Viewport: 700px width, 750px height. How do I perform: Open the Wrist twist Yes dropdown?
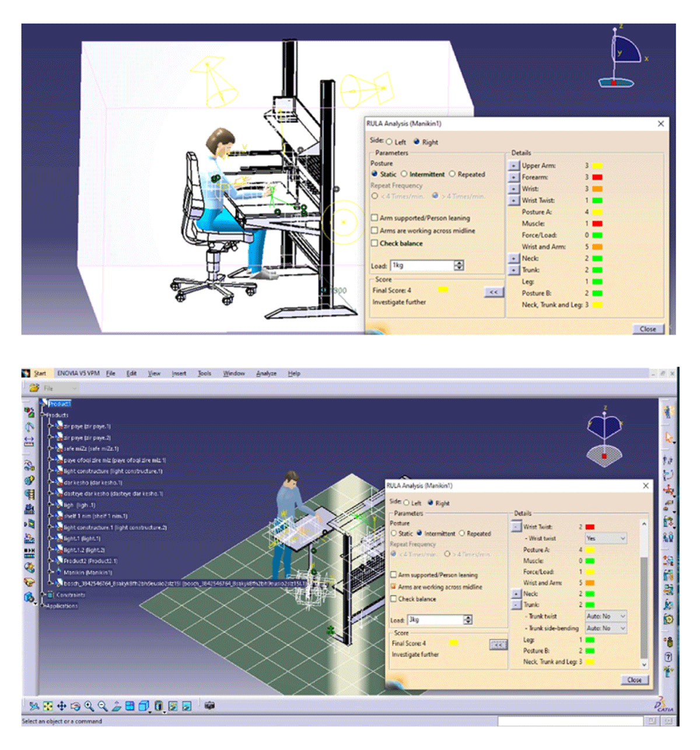[606, 538]
